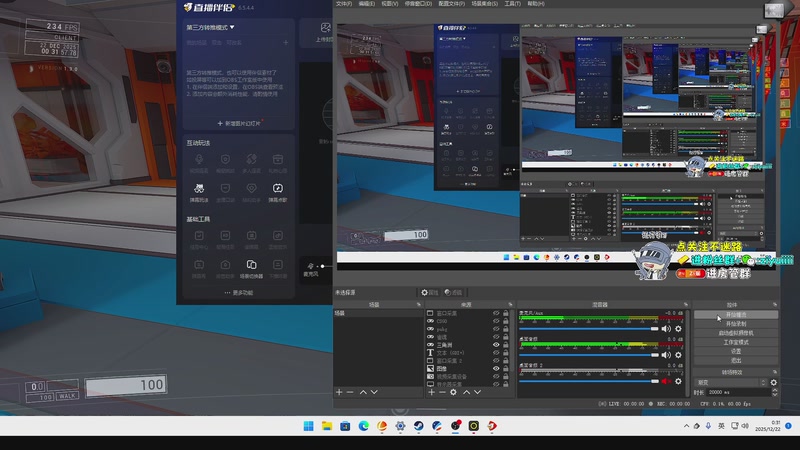Mute the 桌面音频 channel
This screenshot has width=800, height=450.
pyautogui.click(x=666, y=355)
